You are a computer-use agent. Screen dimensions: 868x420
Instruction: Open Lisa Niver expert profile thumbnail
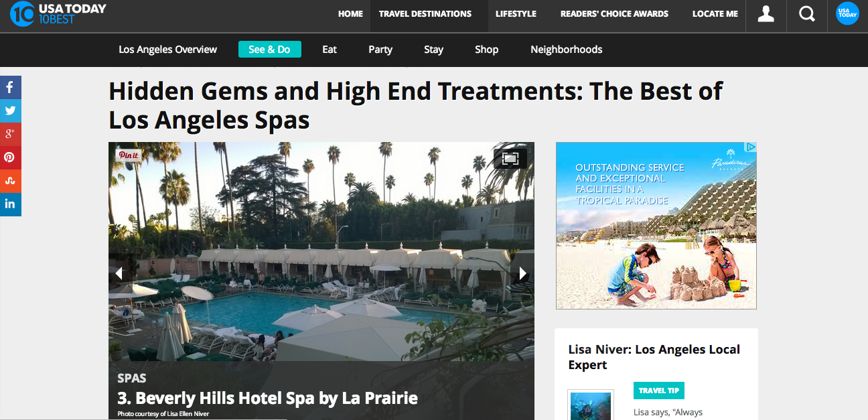[591, 405]
